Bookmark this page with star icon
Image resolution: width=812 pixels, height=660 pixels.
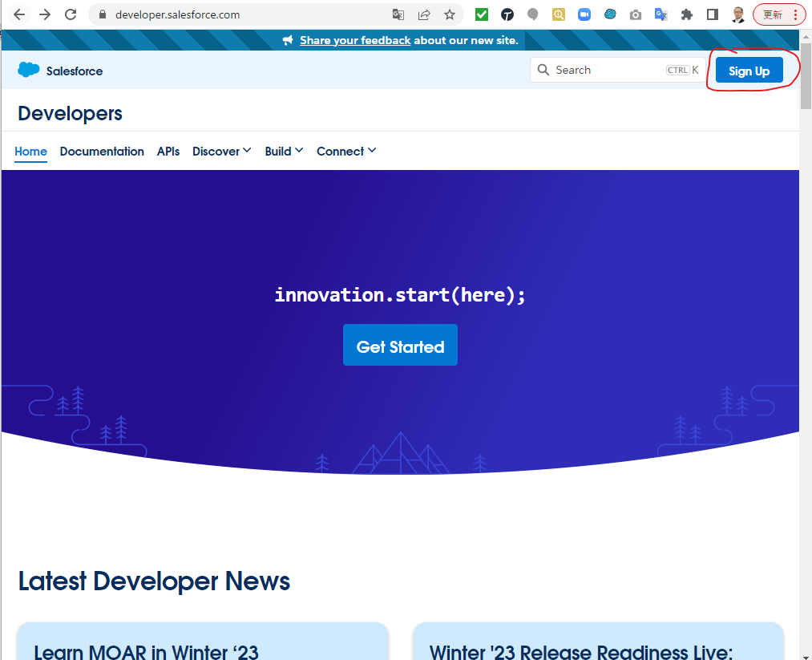(450, 14)
